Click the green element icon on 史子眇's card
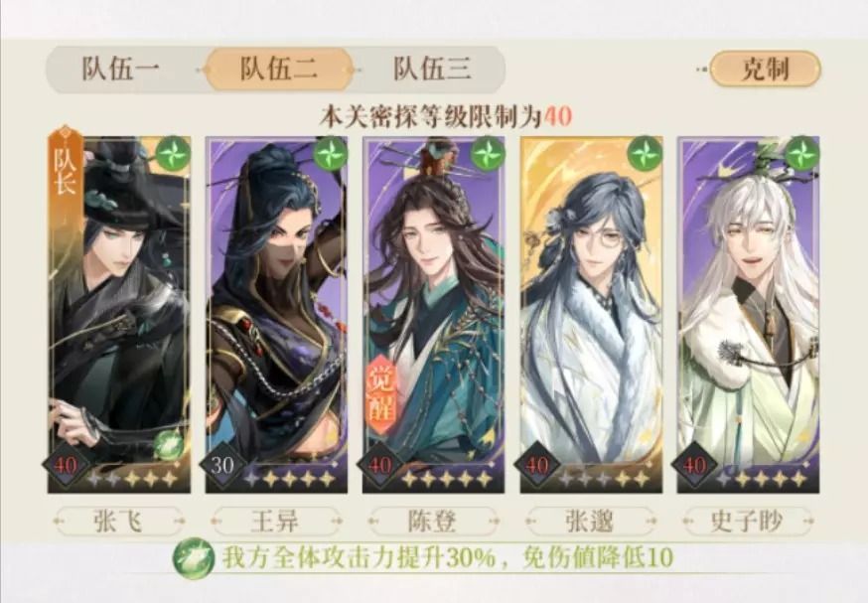Viewport: 868px width, 603px height. (802, 153)
